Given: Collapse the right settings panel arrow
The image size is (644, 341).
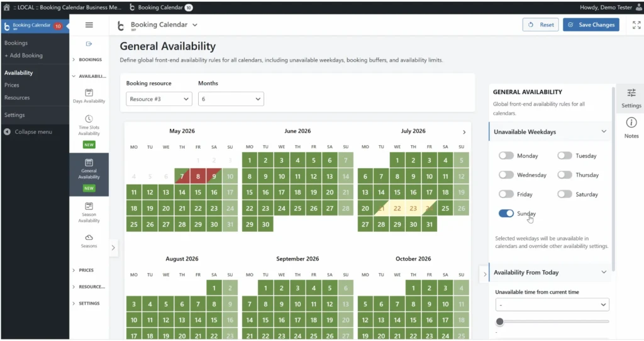Looking at the screenshot, I should tap(485, 274).
